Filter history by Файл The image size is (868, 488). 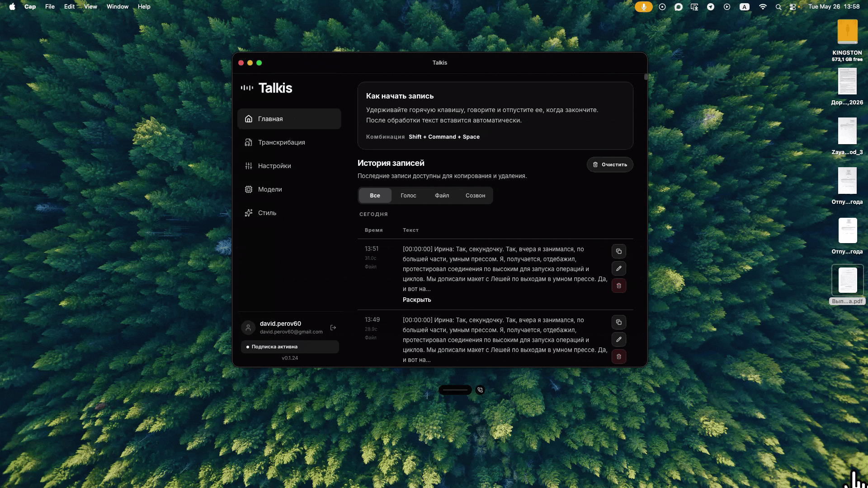(442, 196)
